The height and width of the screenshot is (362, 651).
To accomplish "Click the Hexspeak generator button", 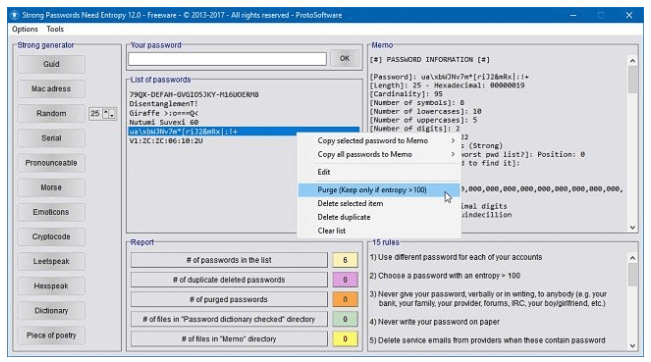I will [51, 286].
